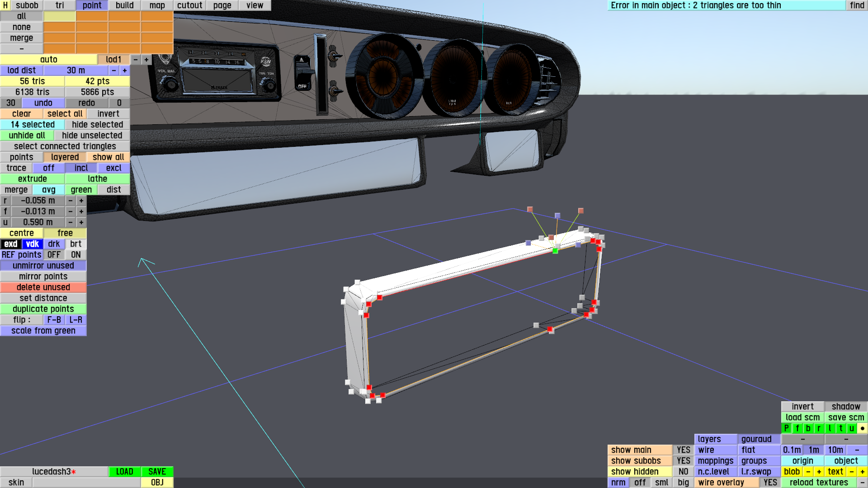Click plus next to lod1
Image resolution: width=868 pixels, height=488 pixels.
click(x=146, y=60)
